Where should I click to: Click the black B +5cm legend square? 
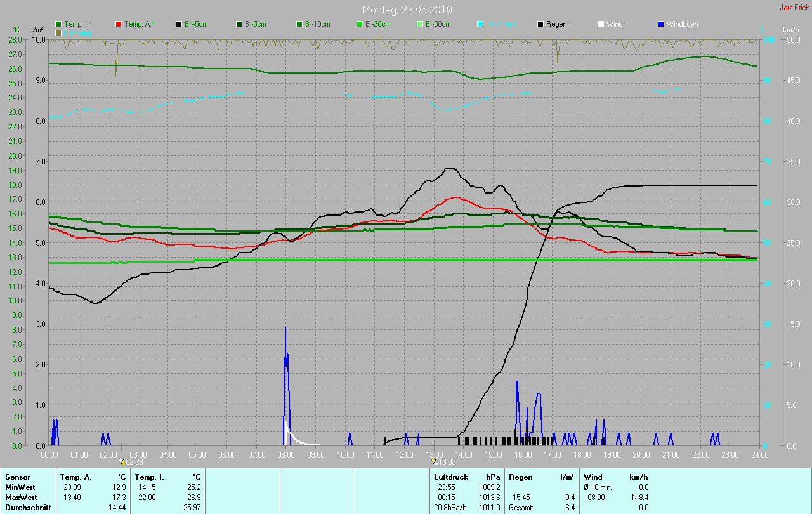[179, 24]
